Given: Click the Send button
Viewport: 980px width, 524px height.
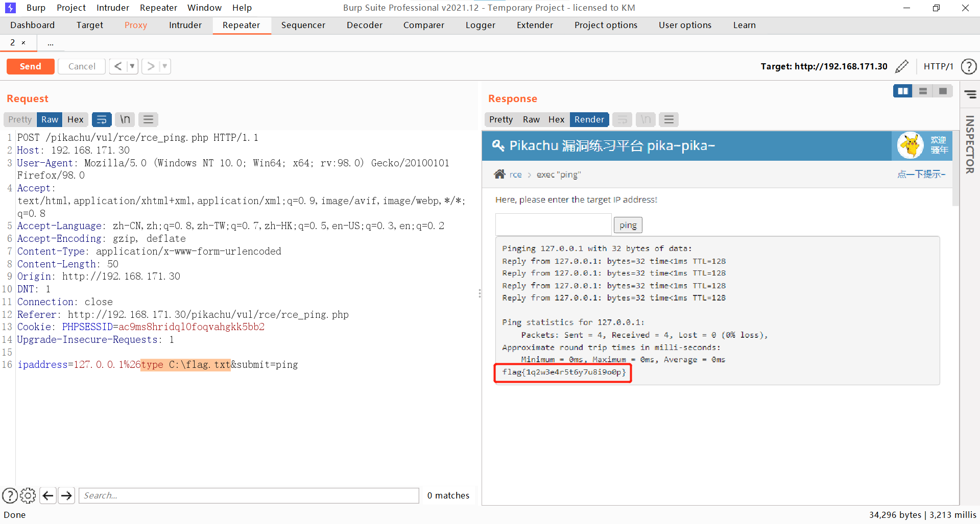Looking at the screenshot, I should pos(31,66).
